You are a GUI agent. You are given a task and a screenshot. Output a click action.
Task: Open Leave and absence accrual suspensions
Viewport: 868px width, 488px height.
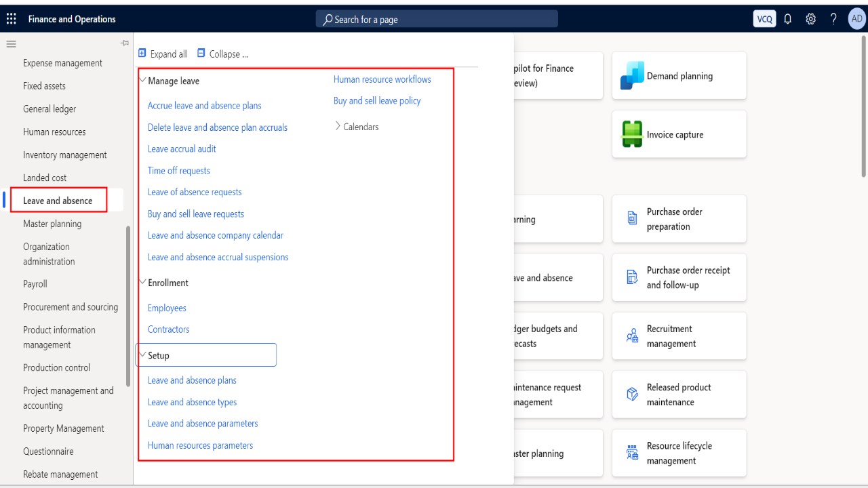click(218, 258)
